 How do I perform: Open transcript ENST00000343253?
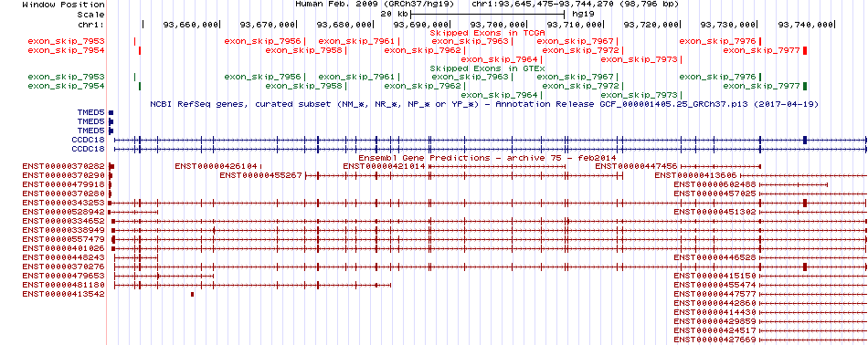[x=64, y=203]
